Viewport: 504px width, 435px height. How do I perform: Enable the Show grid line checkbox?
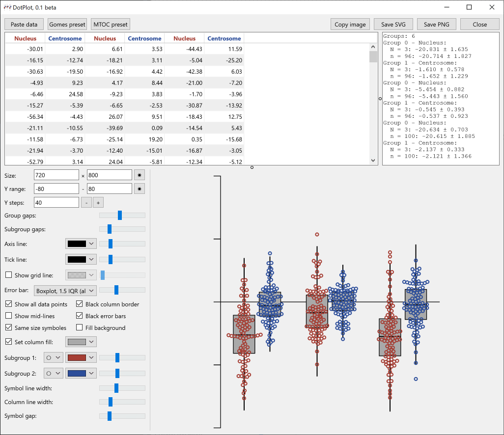click(x=8, y=275)
